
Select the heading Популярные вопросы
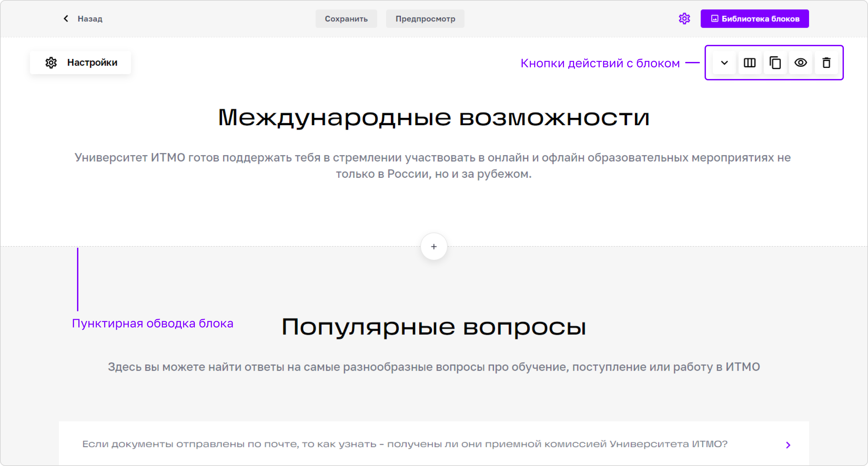pos(434,327)
